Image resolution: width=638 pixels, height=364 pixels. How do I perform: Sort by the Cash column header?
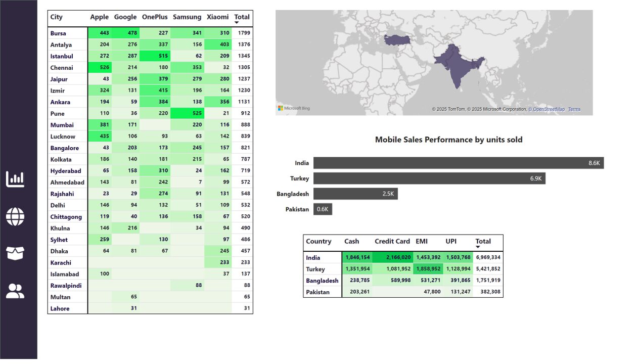click(x=352, y=242)
